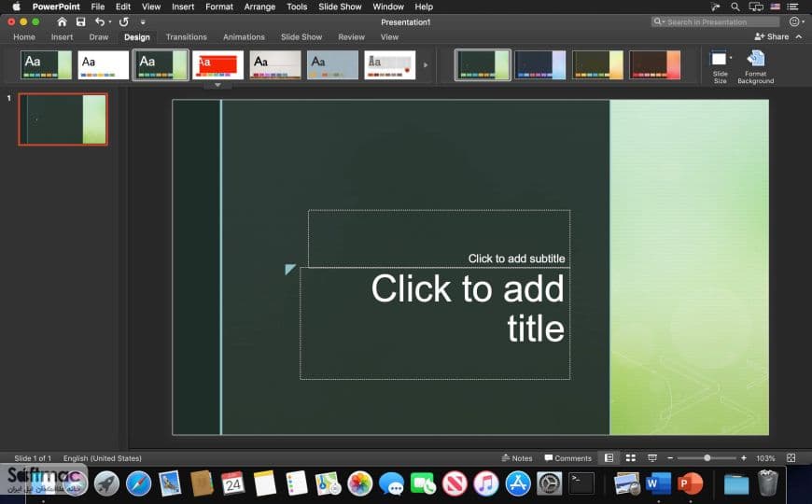Open the Apple menu

(x=17, y=7)
